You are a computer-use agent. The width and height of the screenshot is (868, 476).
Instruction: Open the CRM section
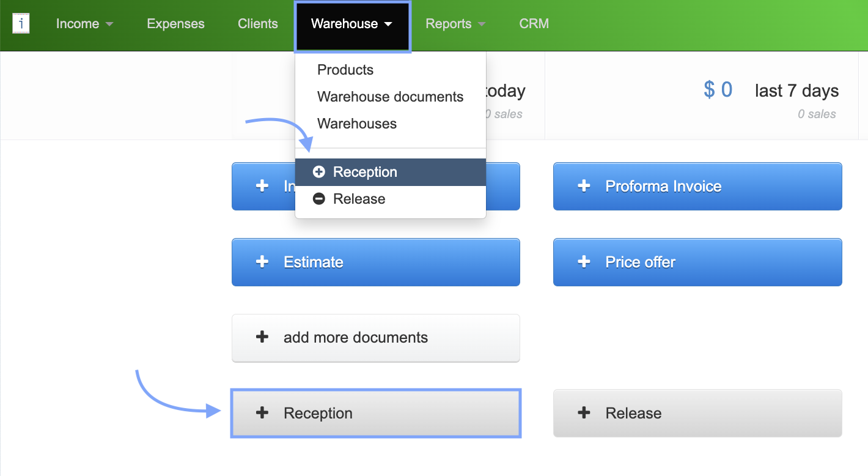pos(534,24)
